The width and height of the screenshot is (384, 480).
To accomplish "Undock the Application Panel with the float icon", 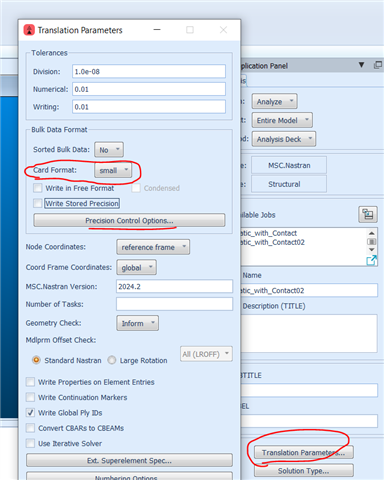I will coord(378,65).
